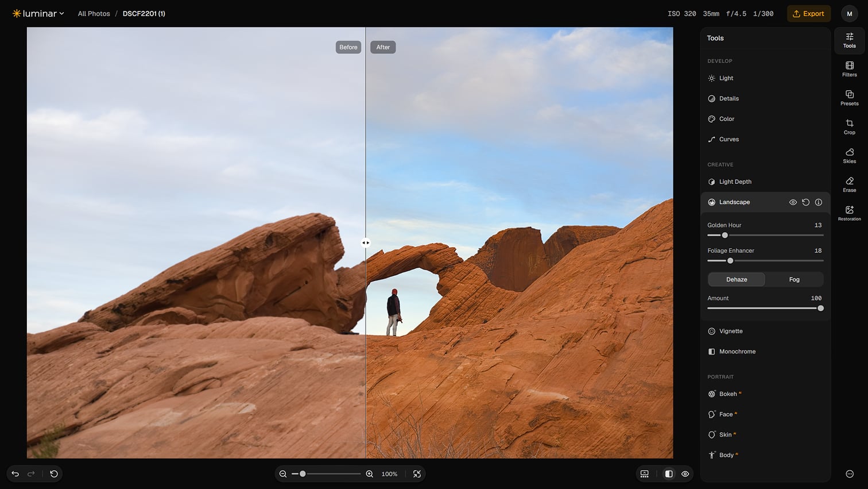Expand the Curves tool
Screen dimensions: 868x489
(x=765, y=140)
